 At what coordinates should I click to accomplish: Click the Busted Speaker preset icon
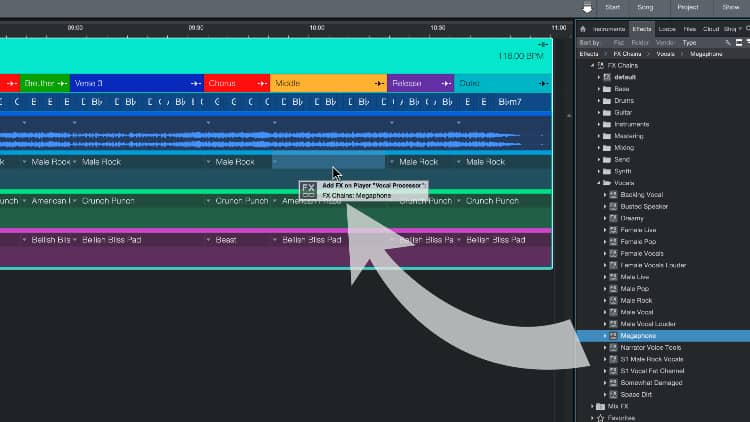(x=613, y=207)
